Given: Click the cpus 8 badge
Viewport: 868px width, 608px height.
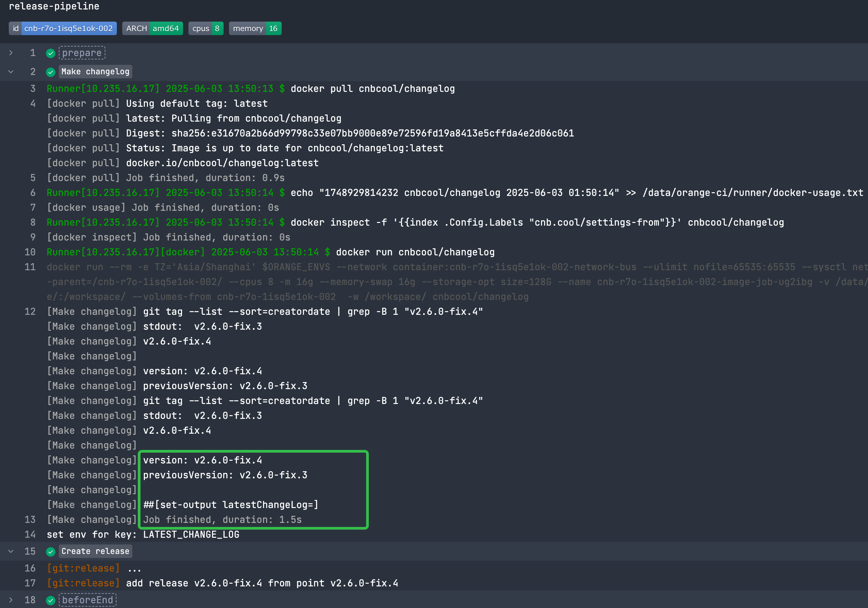Looking at the screenshot, I should [206, 28].
